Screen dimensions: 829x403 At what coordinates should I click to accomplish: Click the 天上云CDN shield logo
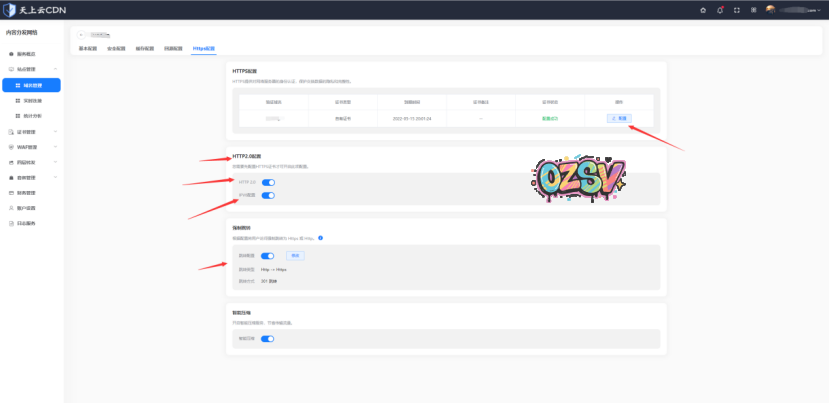click(x=9, y=10)
